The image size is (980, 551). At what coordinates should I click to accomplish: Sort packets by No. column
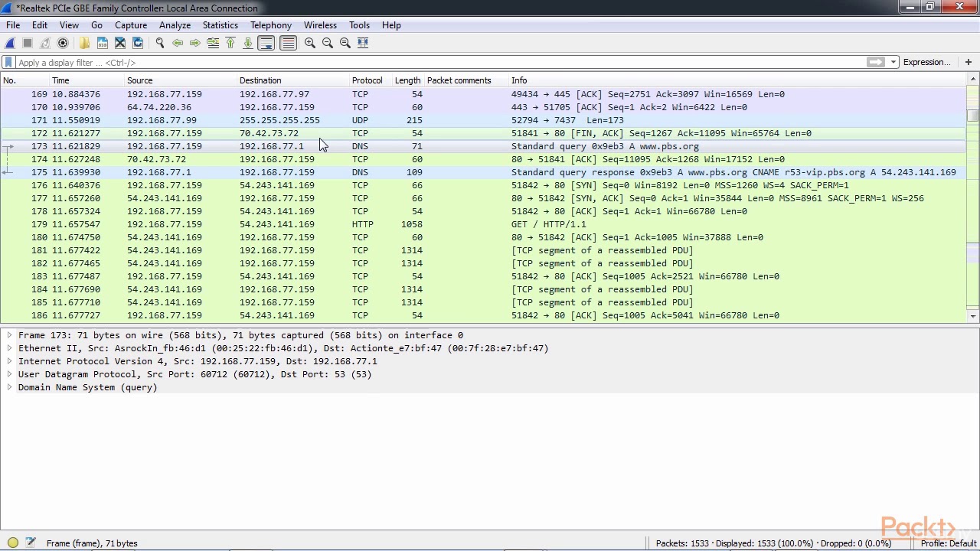tap(24, 80)
